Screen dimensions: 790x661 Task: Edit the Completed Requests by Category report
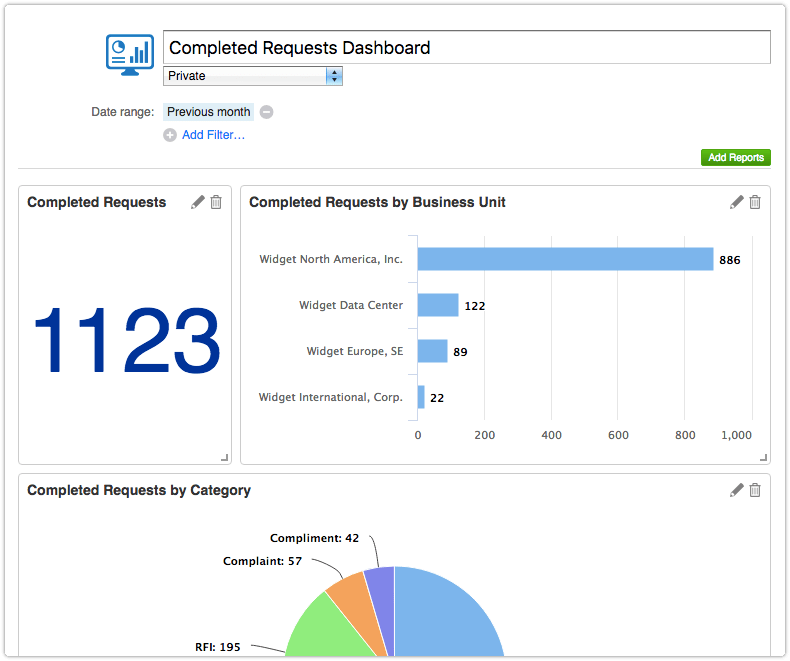coord(737,490)
